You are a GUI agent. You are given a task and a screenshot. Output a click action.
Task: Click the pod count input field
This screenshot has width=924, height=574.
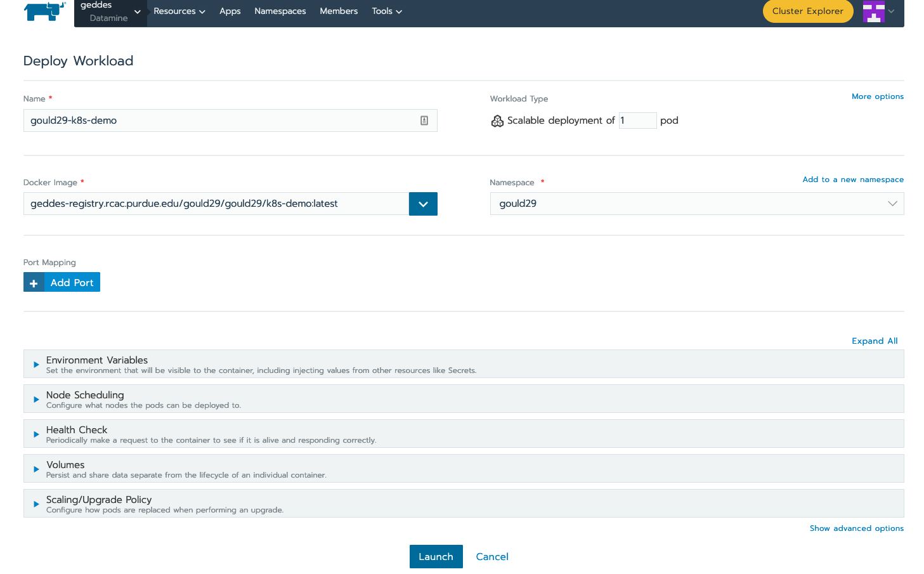(x=637, y=120)
